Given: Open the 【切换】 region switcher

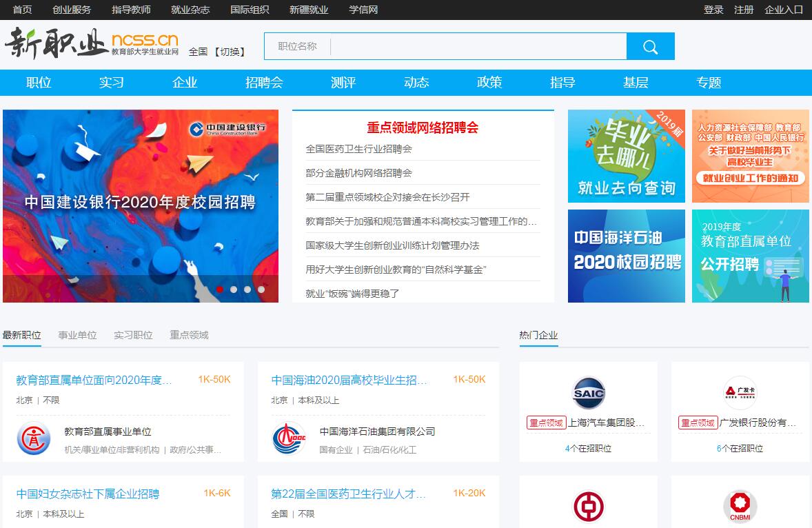Looking at the screenshot, I should click(229, 52).
